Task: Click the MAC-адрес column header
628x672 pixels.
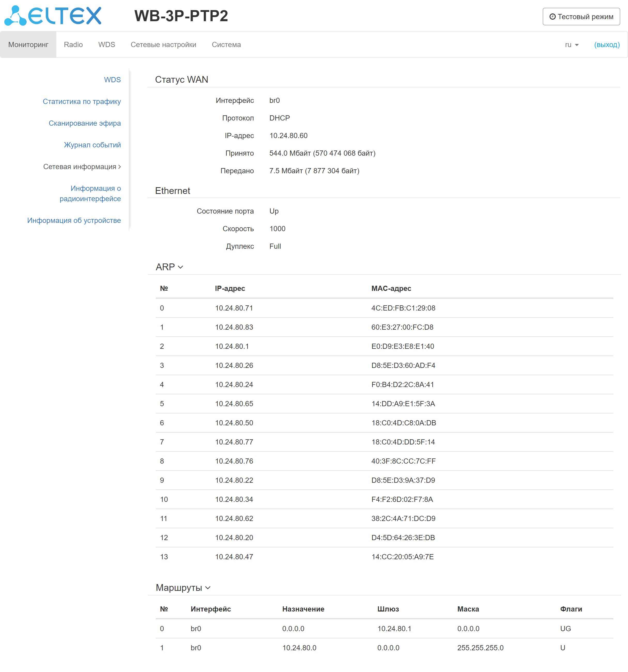Action: [x=391, y=288]
